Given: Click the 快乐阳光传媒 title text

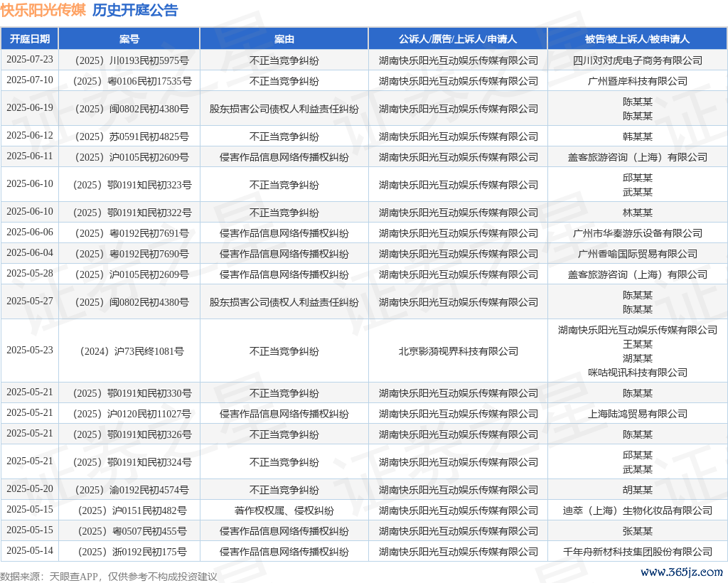Looking at the screenshot, I should [43, 10].
